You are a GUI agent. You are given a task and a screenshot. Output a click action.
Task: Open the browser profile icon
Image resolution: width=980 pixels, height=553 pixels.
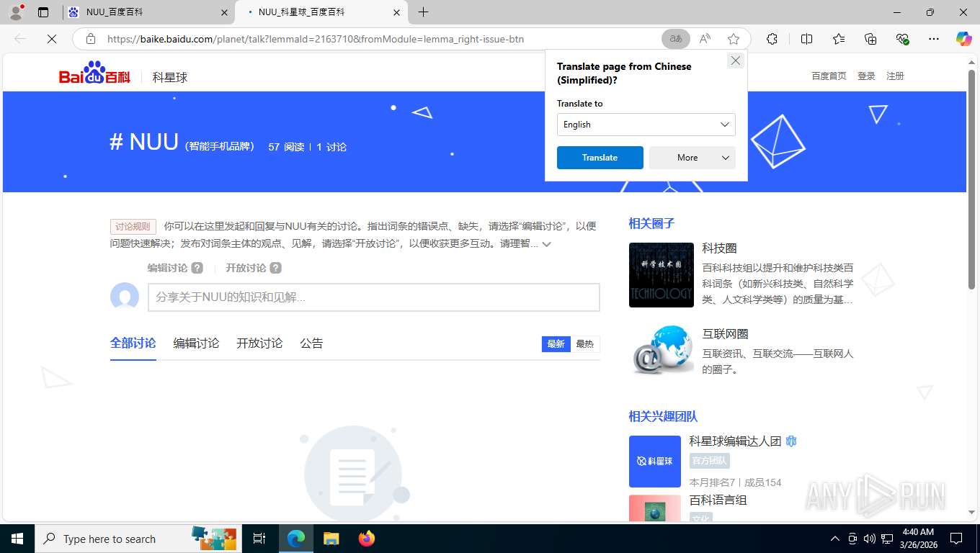point(16,12)
